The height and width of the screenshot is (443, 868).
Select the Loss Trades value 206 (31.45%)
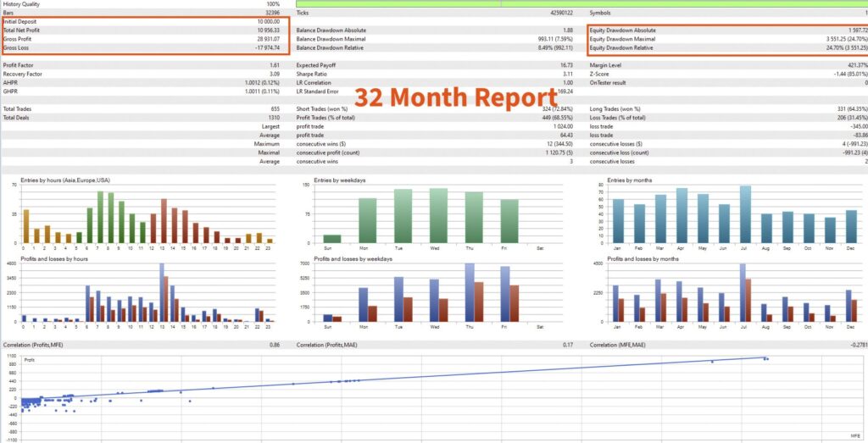pyautogui.click(x=852, y=118)
